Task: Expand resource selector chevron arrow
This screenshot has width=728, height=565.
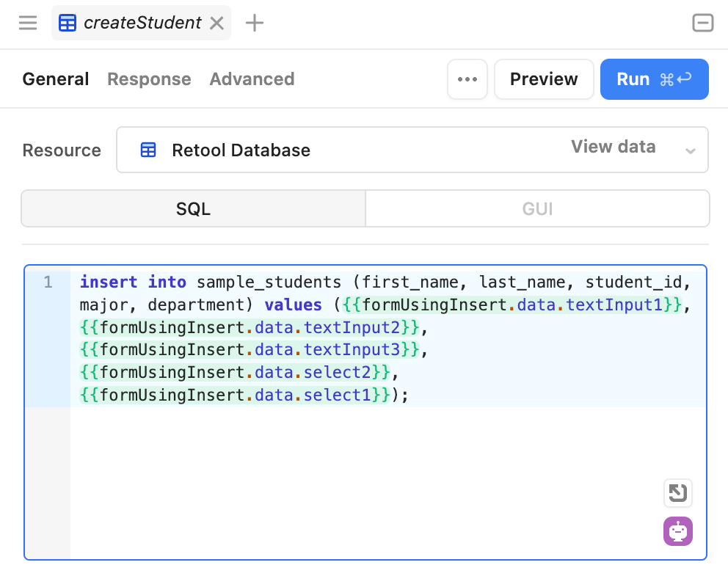Action: coord(691,150)
